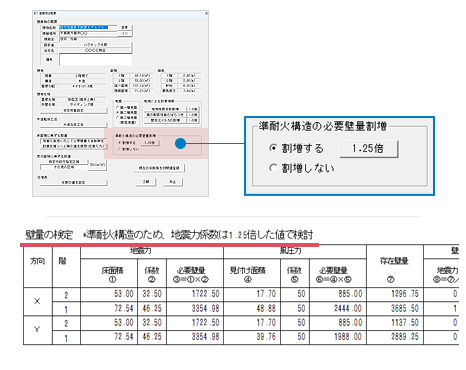466x370 pixels.
Task: Click the 1.25倍 button in the enlarged callout
Action: point(369,149)
